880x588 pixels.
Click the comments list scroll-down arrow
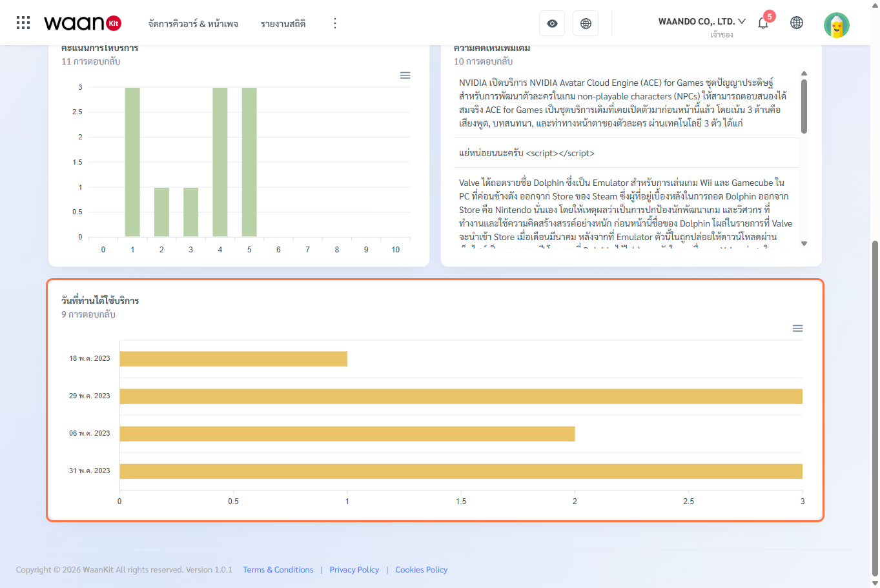coord(804,243)
